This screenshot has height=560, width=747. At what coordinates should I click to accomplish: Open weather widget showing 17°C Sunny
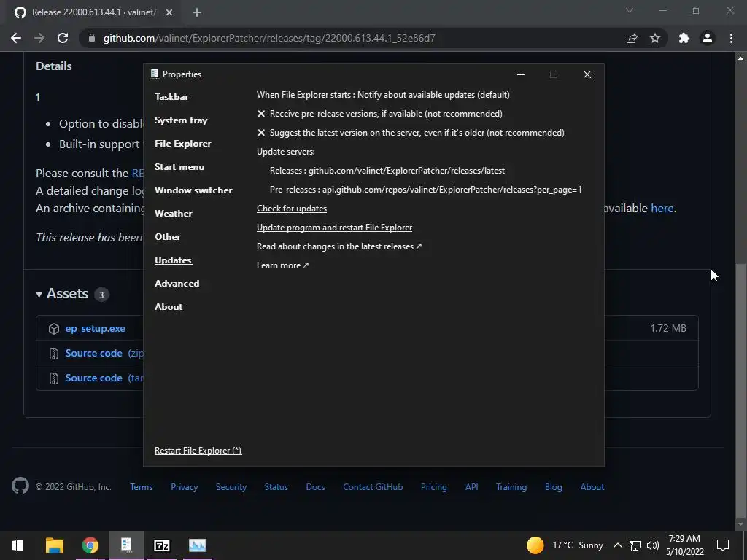pyautogui.click(x=565, y=545)
